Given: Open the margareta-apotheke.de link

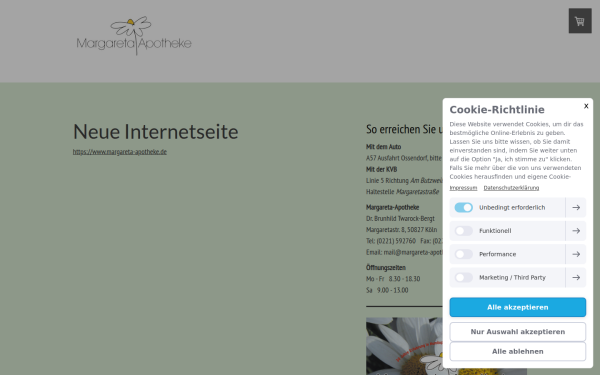Looking at the screenshot, I should pyautogui.click(x=120, y=152).
